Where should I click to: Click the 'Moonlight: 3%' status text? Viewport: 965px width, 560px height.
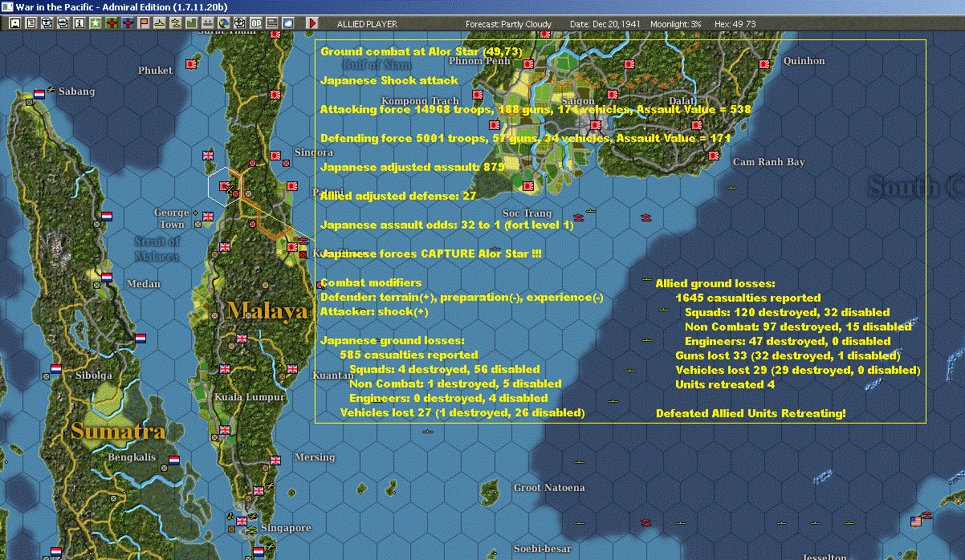click(x=676, y=24)
